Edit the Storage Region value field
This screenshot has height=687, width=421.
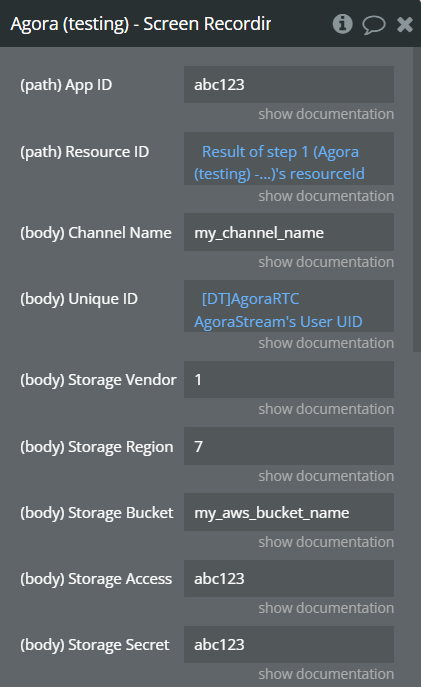pos(289,446)
